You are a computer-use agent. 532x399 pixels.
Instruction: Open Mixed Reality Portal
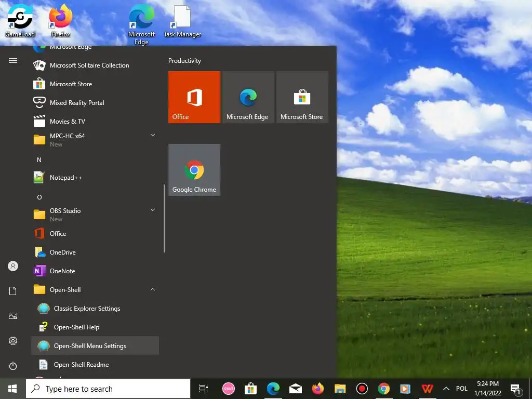[x=95, y=102]
